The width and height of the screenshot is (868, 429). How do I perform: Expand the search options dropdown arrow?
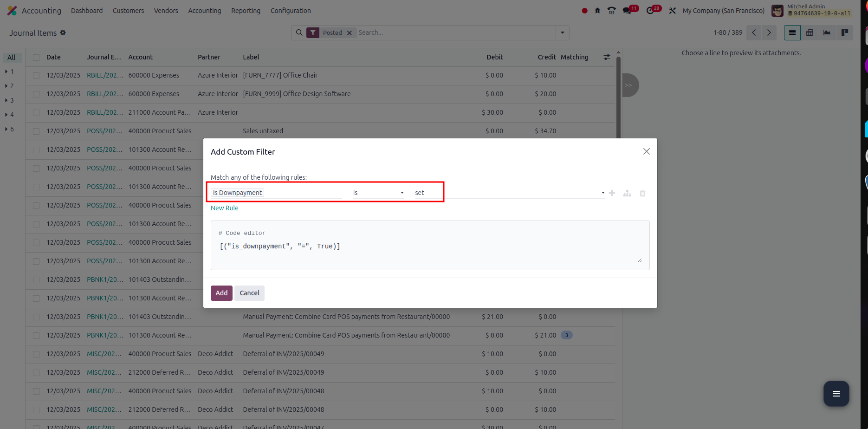[562, 32]
